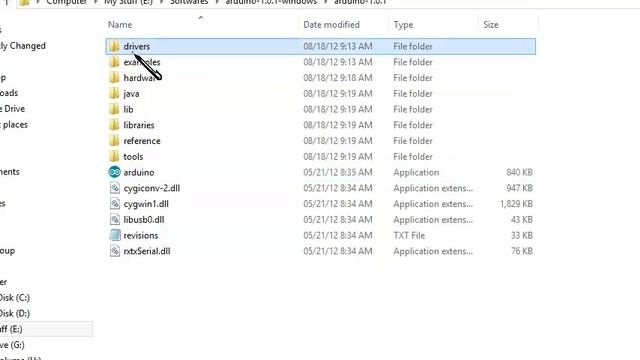This screenshot has width=640, height=360.
Task: Select the lib folder icon
Action: [x=114, y=109]
